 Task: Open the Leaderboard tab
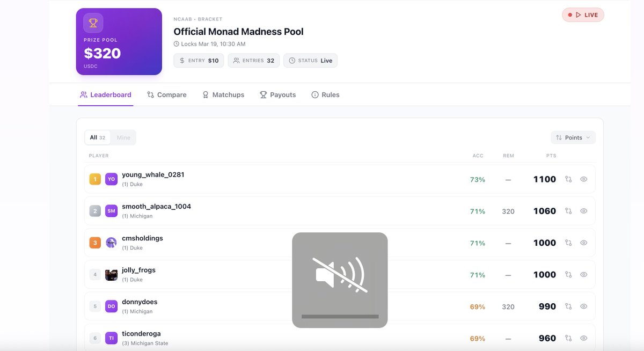pos(105,94)
